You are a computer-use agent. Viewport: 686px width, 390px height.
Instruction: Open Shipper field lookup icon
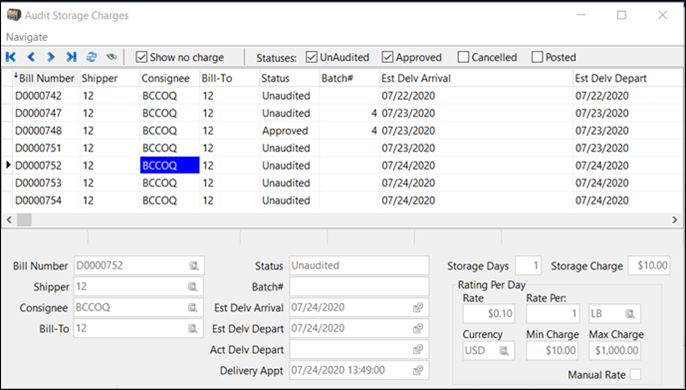point(192,287)
